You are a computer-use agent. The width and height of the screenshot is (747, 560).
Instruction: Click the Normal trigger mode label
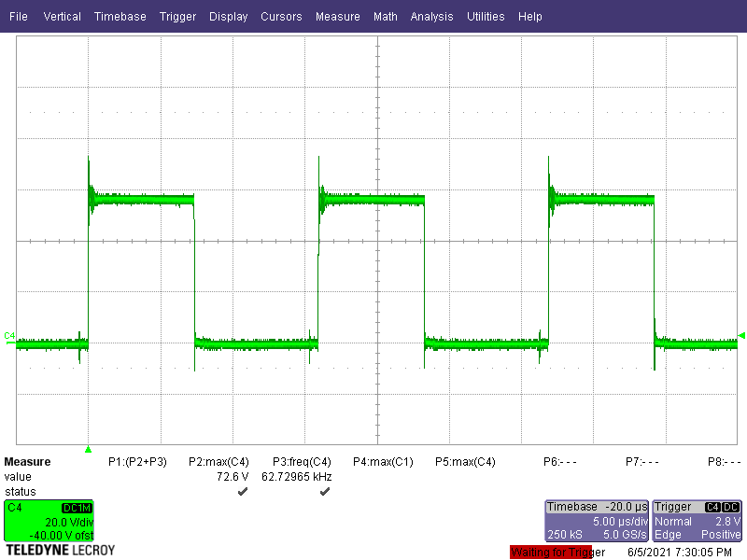(673, 522)
